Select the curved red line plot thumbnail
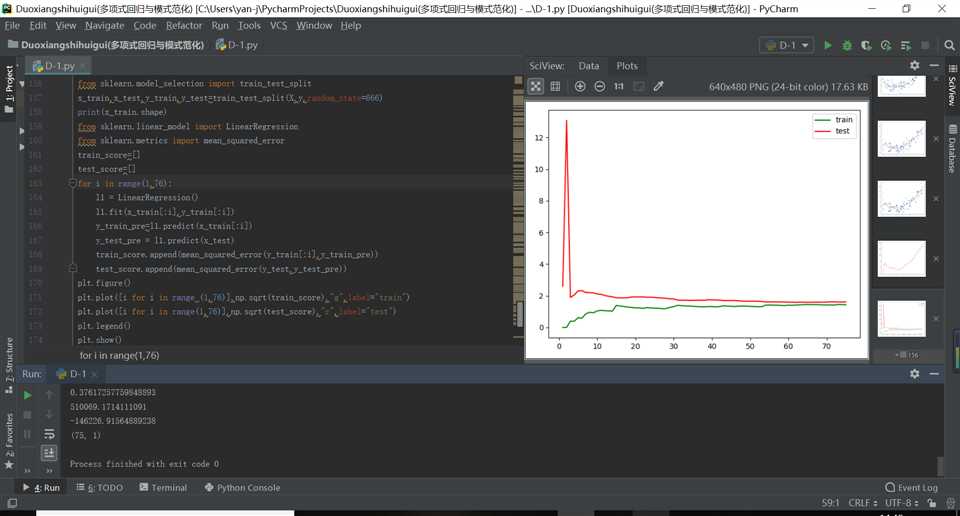Image resolution: width=960 pixels, height=516 pixels. click(x=901, y=258)
